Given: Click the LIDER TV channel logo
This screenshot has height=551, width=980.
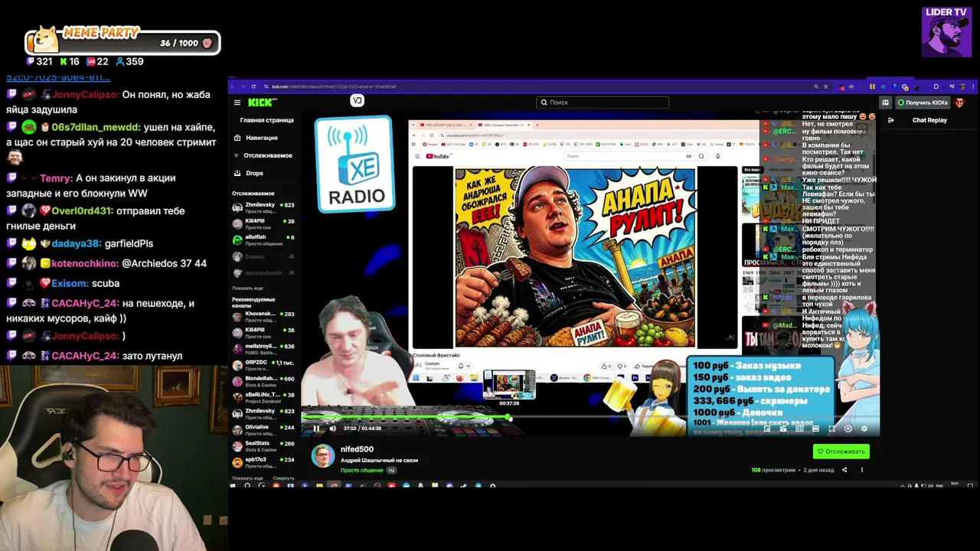Looking at the screenshot, I should pos(947,32).
